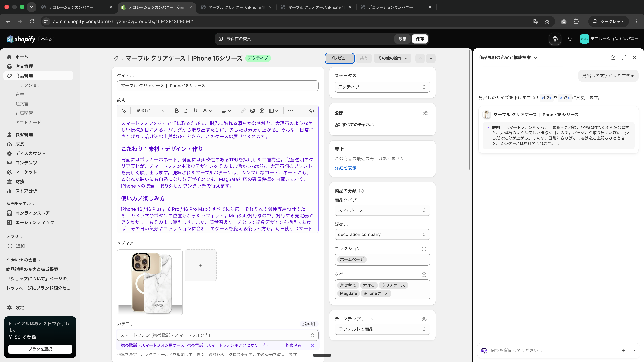
Task: Click the product title input field
Action: (x=218, y=86)
